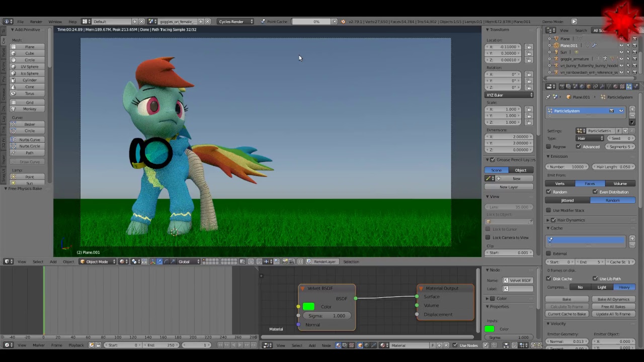Open XYZ Euler rotation mode dropdown
Viewport: 644px width, 362px height.
509,95
